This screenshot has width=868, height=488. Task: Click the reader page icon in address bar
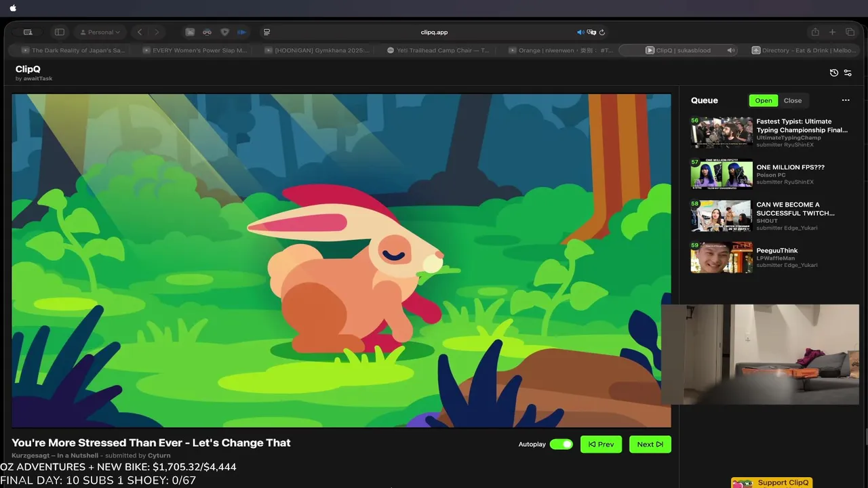tap(267, 32)
